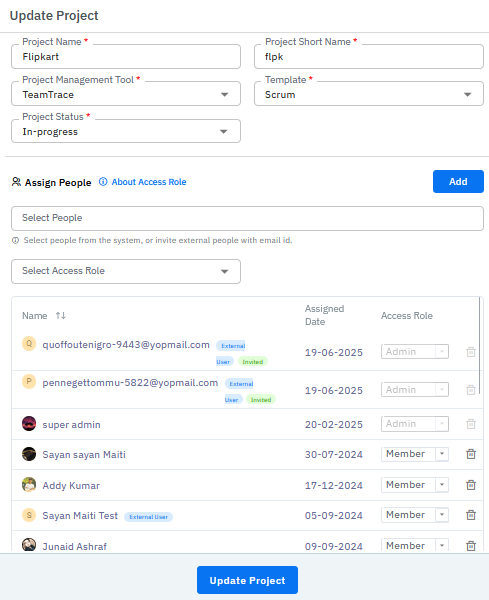
Task: Open the Select Access Role dropdown
Action: coord(126,271)
